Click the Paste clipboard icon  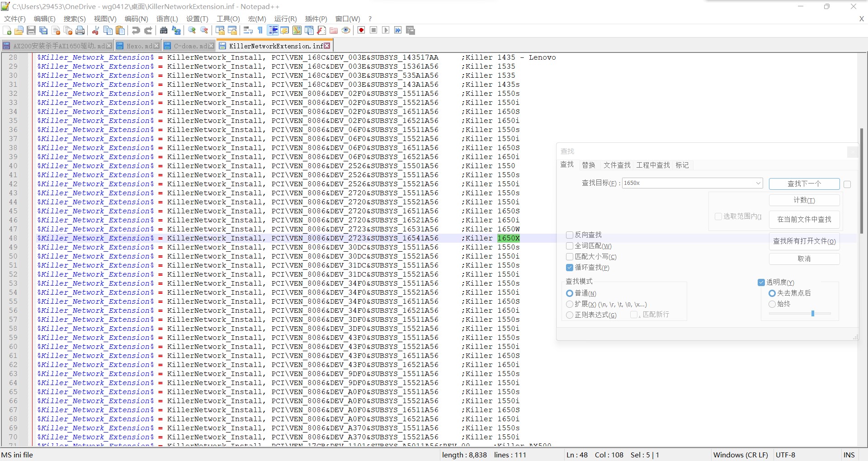120,30
